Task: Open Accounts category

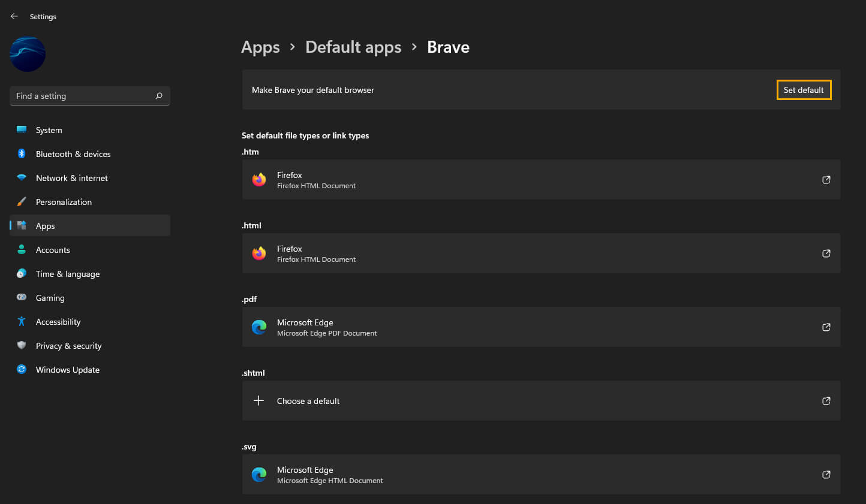Action: tap(90, 250)
